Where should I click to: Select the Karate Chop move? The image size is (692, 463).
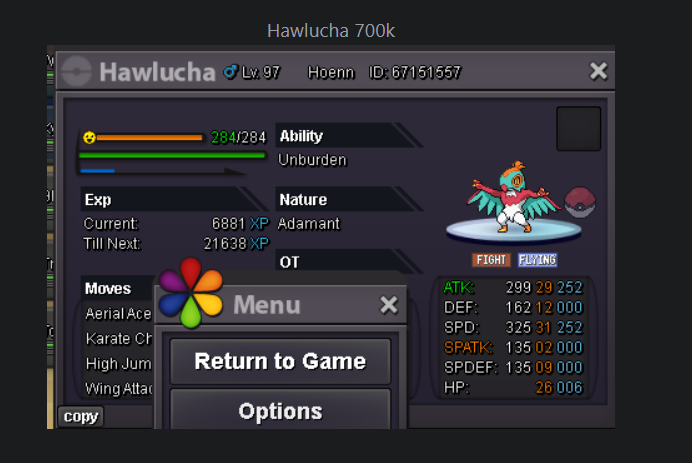tap(118, 339)
